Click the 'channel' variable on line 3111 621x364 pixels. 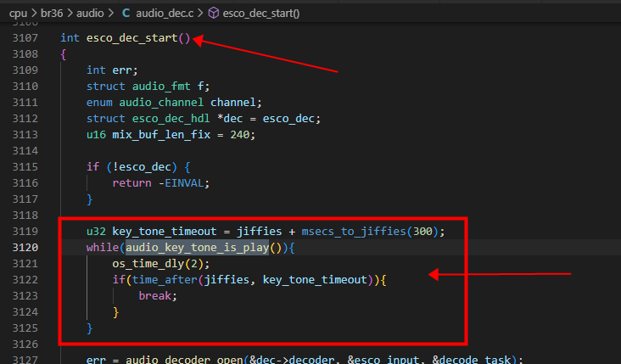(x=232, y=103)
